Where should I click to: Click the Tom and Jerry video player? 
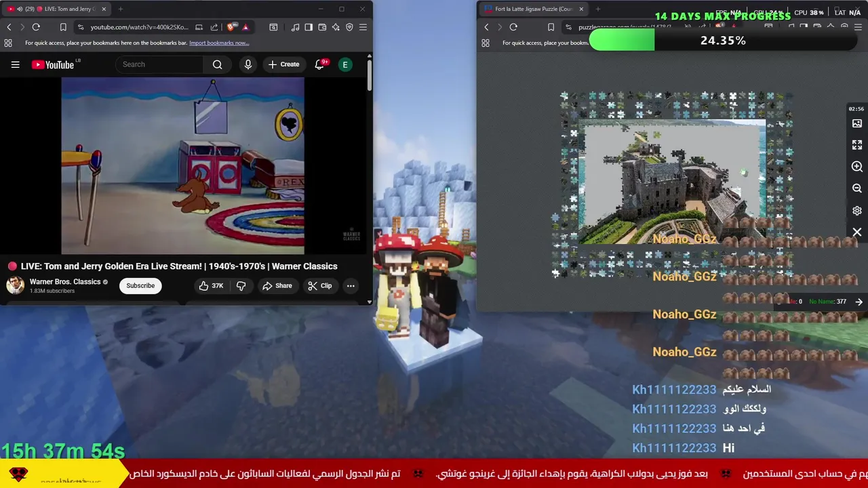183,166
